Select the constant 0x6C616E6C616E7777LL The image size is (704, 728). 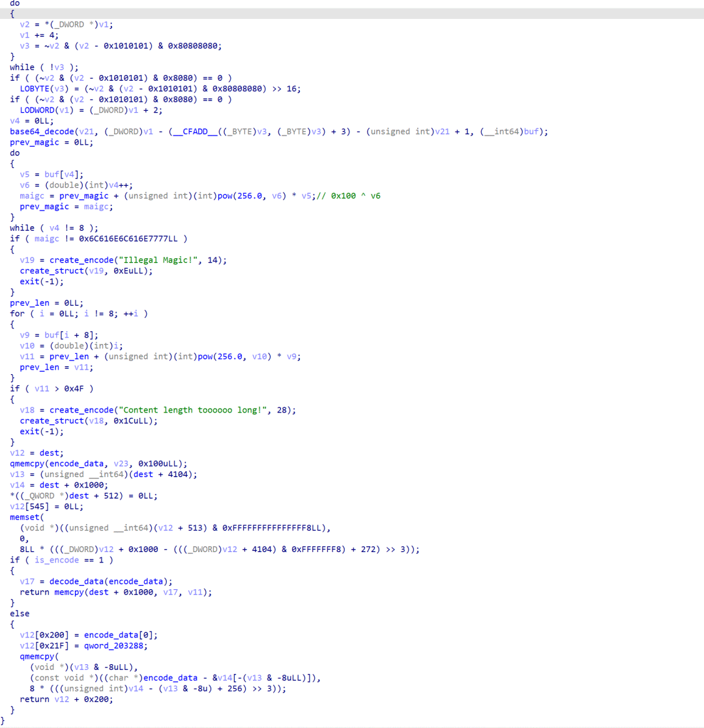128,239
